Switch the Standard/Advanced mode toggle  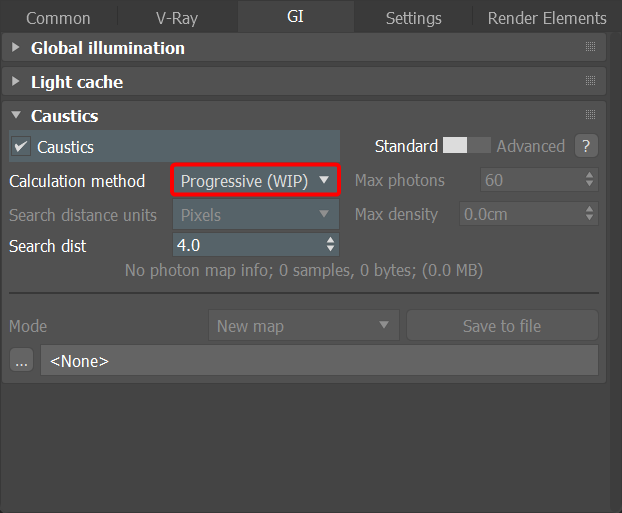point(467,146)
